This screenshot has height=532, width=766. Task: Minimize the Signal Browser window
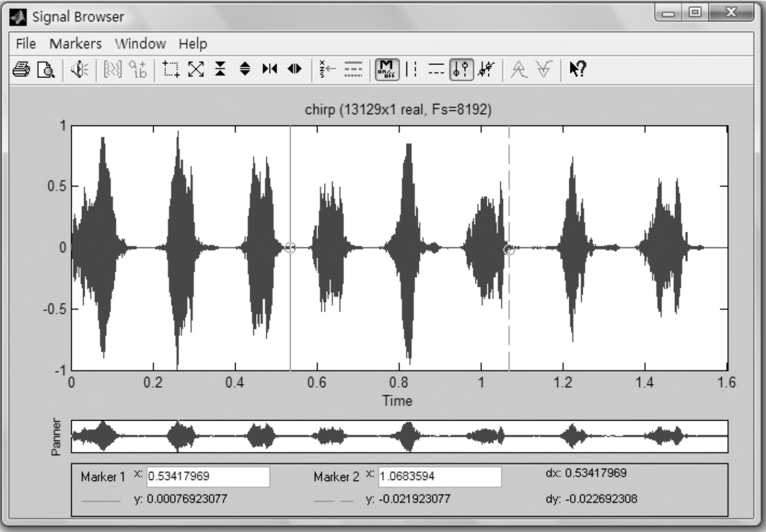pos(668,14)
